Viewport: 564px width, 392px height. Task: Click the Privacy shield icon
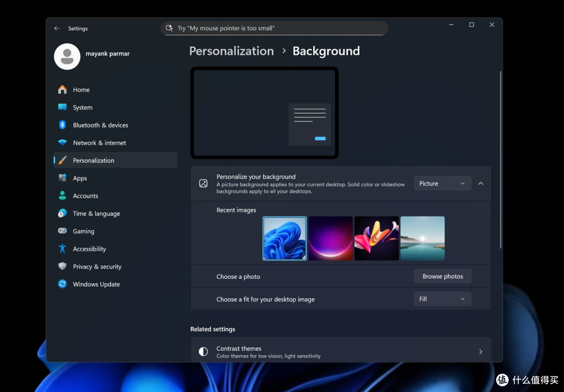(x=63, y=266)
